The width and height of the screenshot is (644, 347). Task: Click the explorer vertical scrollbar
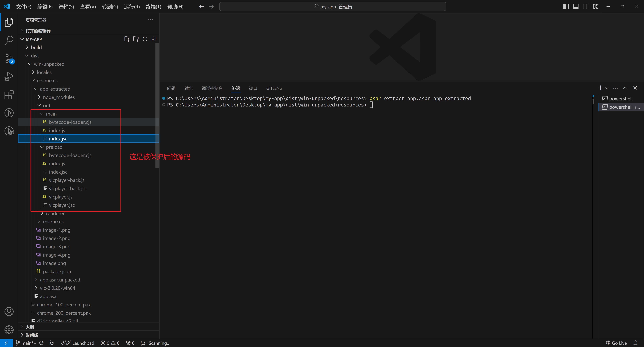pos(157,105)
